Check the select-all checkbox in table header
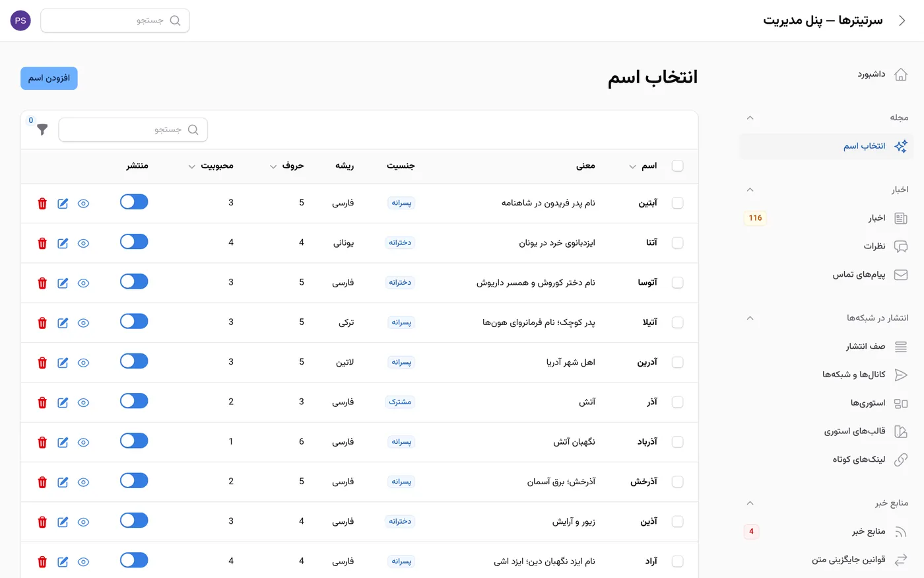 [677, 166]
